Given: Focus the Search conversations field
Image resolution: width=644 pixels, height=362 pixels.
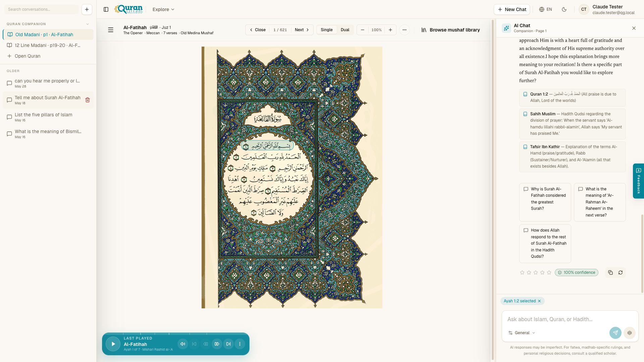Looking at the screenshot, I should click(42, 9).
